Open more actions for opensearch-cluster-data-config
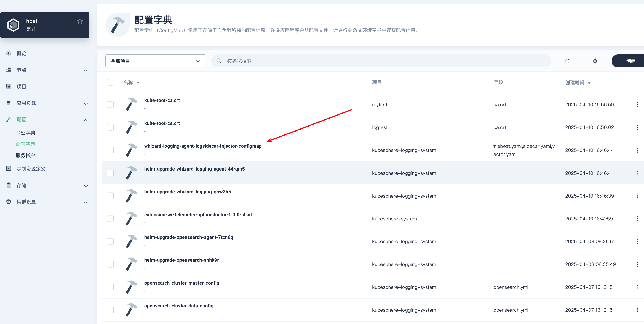The height and width of the screenshot is (324, 644). click(637, 310)
